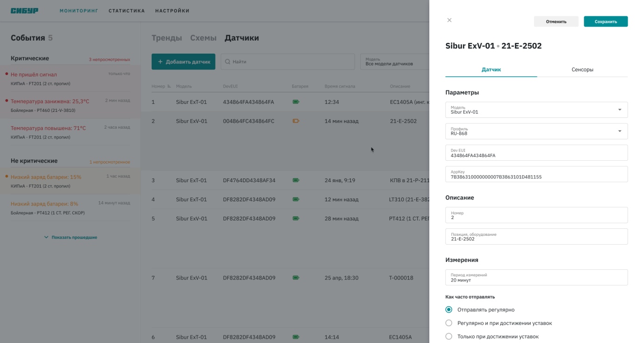Click the Добавить датчик button
This screenshot has height=343, width=644.
pyautogui.click(x=183, y=62)
